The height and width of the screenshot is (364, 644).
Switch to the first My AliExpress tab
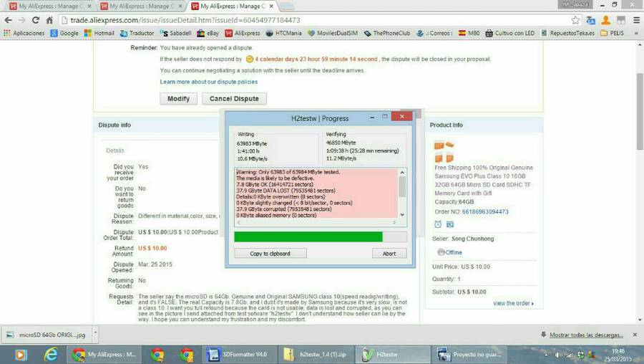tap(49, 6)
